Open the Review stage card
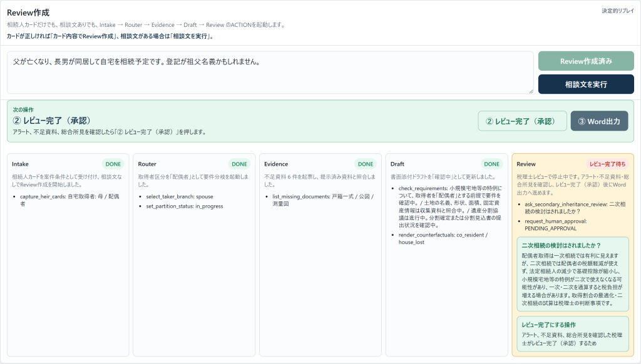Screen dimensions: 641x364 tap(573, 255)
